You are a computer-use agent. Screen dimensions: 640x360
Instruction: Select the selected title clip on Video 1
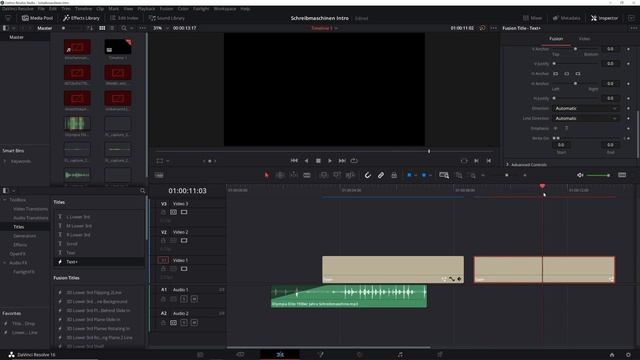coord(544,269)
